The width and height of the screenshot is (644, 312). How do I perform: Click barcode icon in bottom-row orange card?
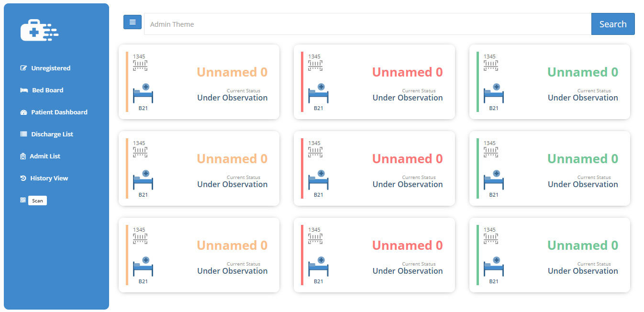(140, 239)
